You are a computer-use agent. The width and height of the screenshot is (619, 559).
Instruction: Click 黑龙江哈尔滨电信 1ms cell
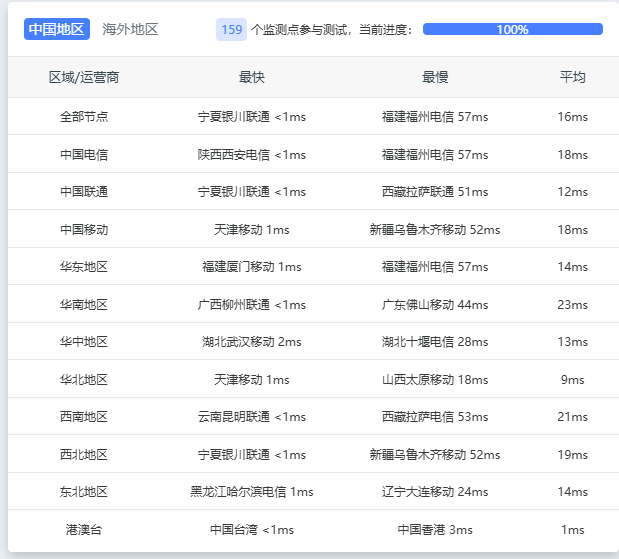click(x=251, y=492)
